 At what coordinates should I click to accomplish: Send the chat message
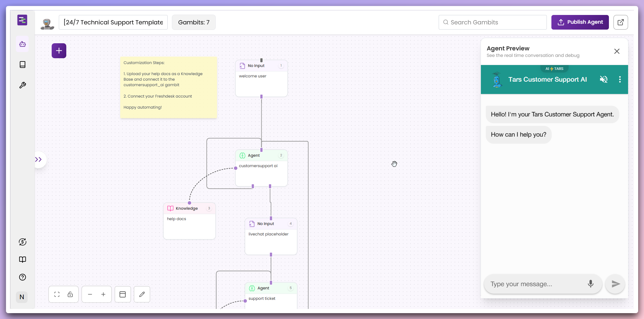click(615, 284)
